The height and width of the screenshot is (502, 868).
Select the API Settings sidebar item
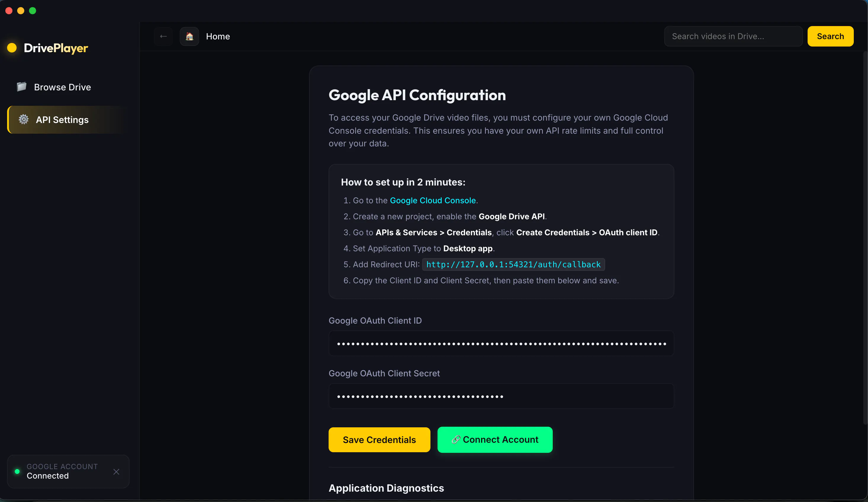tap(68, 120)
